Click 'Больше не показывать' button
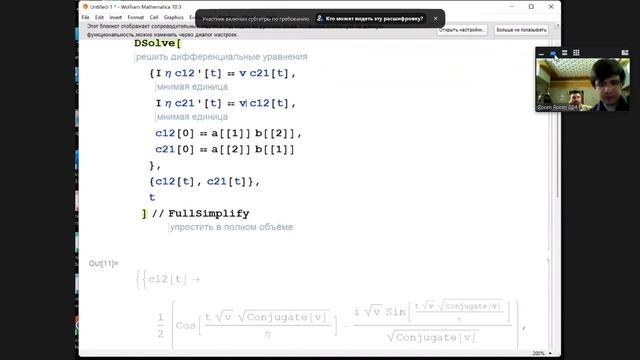Viewport: 640px width, 360px height. pos(521,30)
